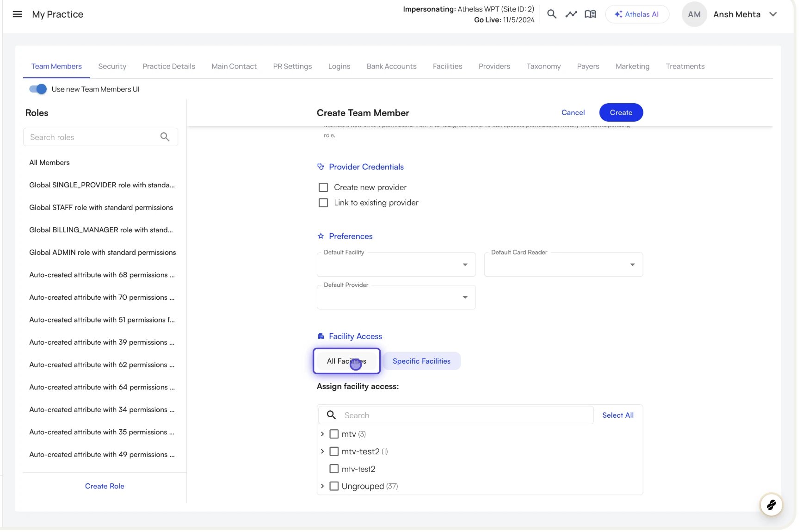Open the Providers tab
Image resolution: width=802 pixels, height=532 pixels.
(494, 66)
